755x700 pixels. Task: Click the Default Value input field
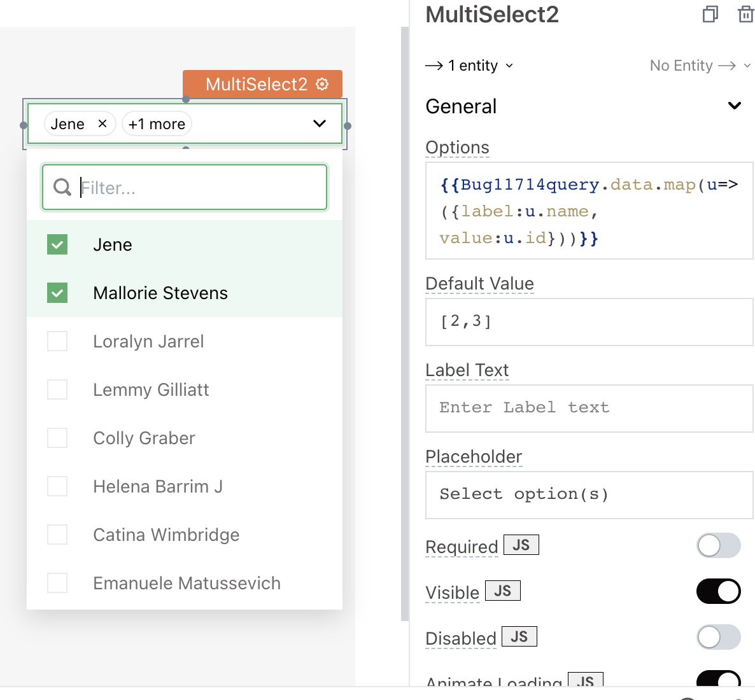click(589, 321)
